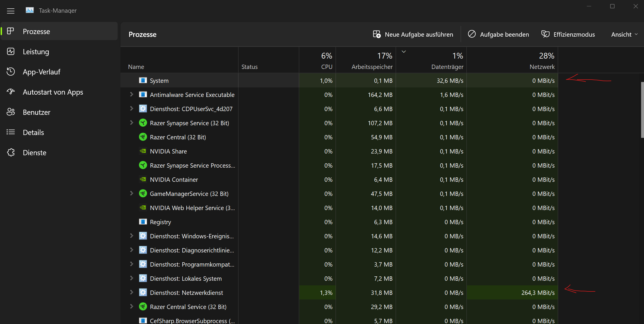Select the Prozesse sidebar tab
The width and height of the screenshot is (644, 324).
coord(36,31)
